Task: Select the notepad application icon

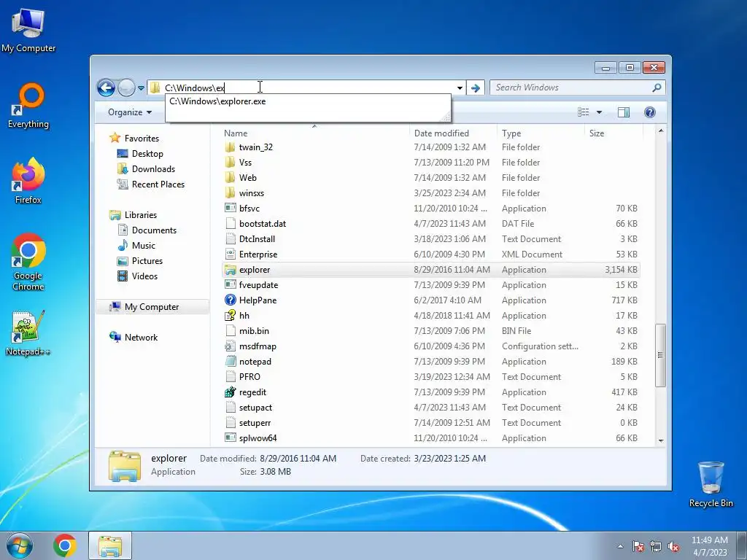Action: tap(230, 362)
